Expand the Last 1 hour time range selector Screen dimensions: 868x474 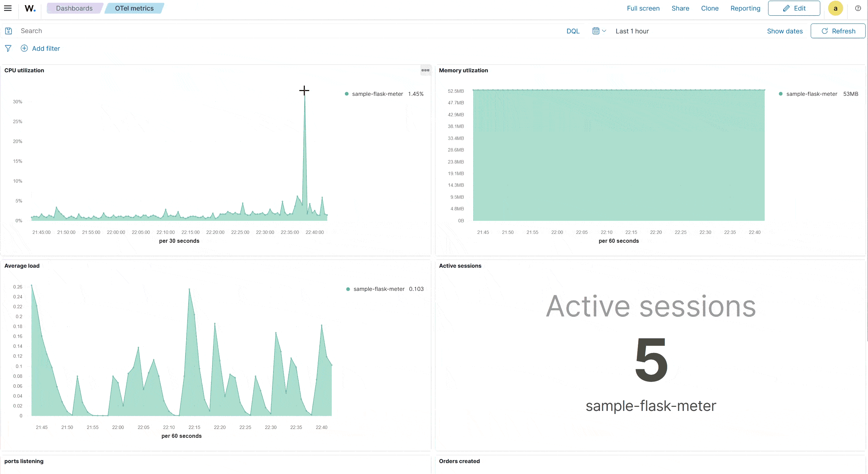[632, 31]
